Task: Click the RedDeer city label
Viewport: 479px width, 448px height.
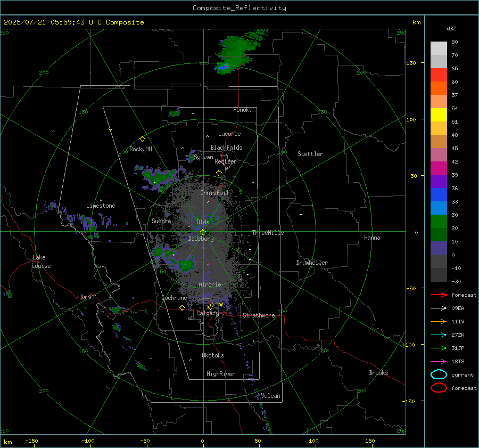Action: pos(226,161)
